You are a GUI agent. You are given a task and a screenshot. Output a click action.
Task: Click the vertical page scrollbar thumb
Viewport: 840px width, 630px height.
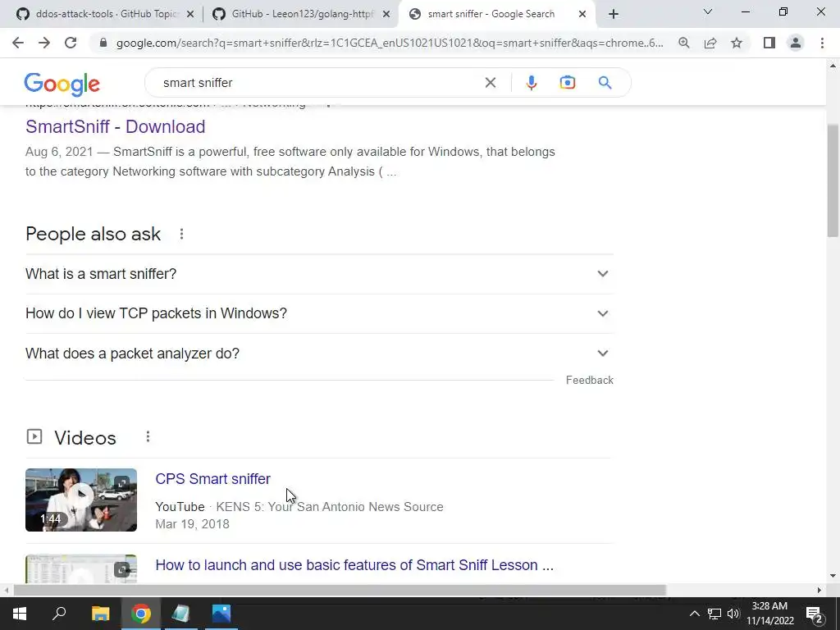pos(833,180)
